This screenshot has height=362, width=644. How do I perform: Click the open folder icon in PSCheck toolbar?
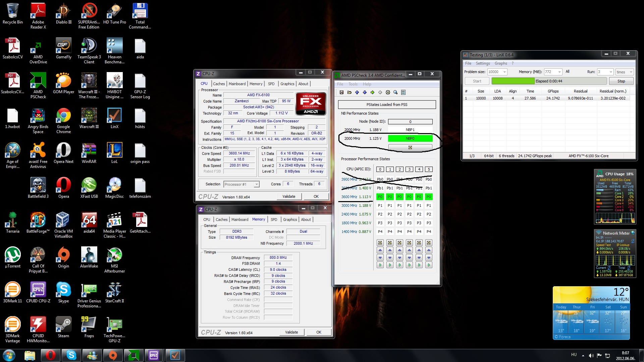click(x=349, y=92)
